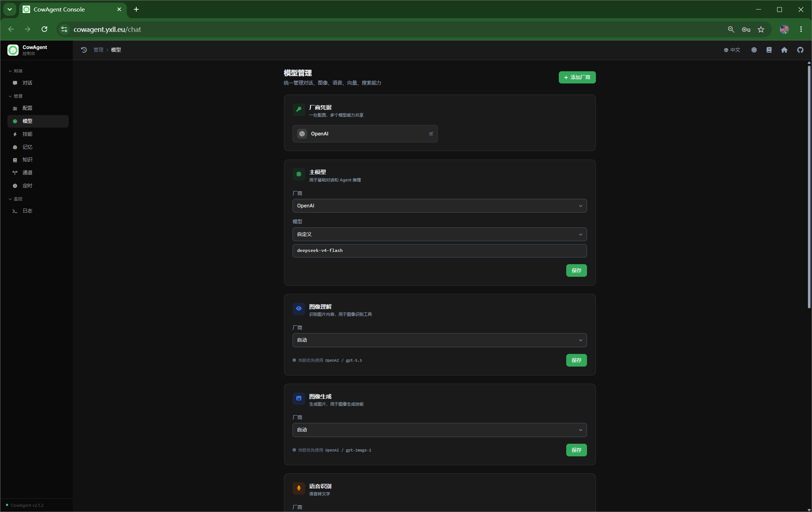Open the documentation book icon
Screen dimensions: 812x512
(769, 50)
